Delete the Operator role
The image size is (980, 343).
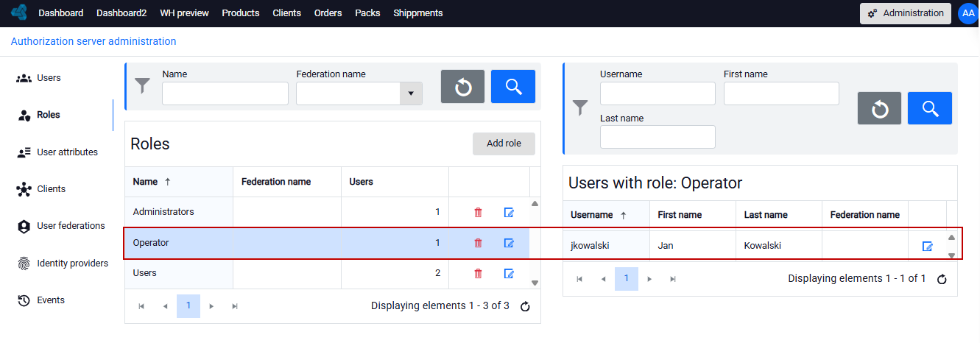478,243
